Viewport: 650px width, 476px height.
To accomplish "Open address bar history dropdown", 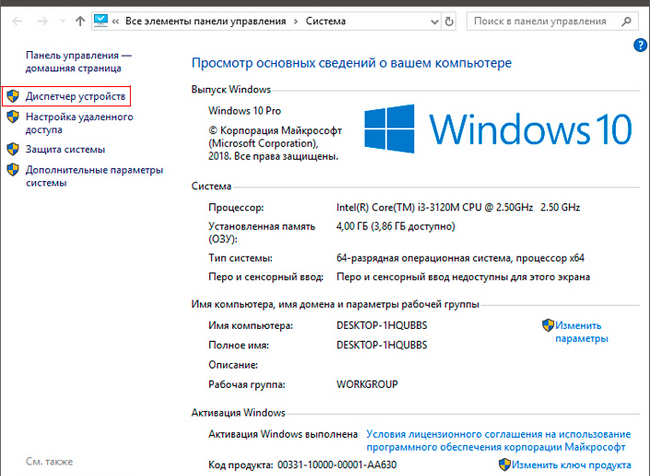I will point(434,22).
